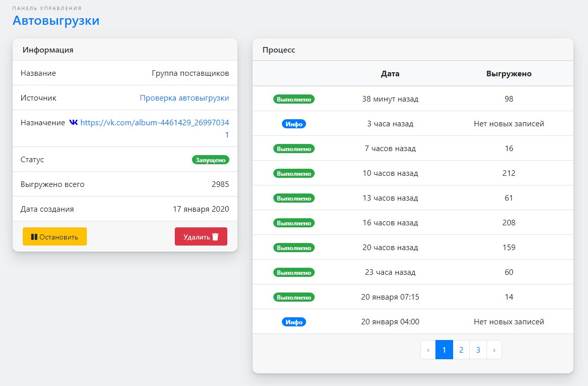Click the Дата column header
The height and width of the screenshot is (386, 588).
(390, 74)
